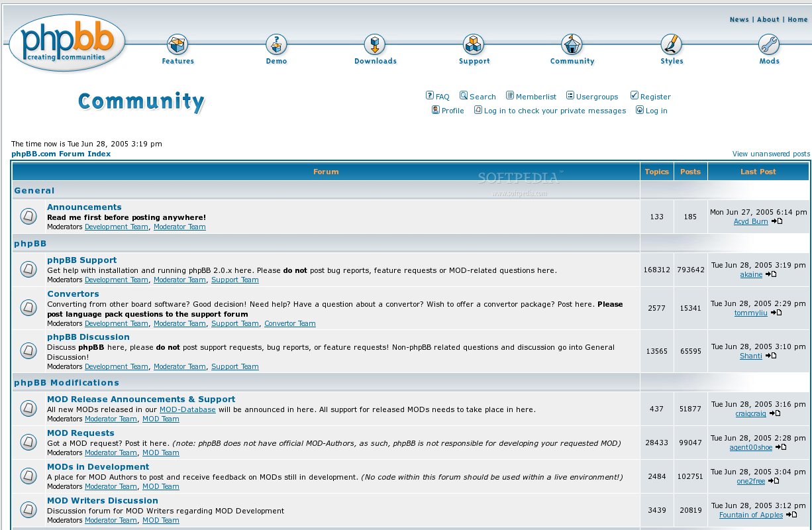Open the phpBB Modifications category heading

(x=67, y=382)
